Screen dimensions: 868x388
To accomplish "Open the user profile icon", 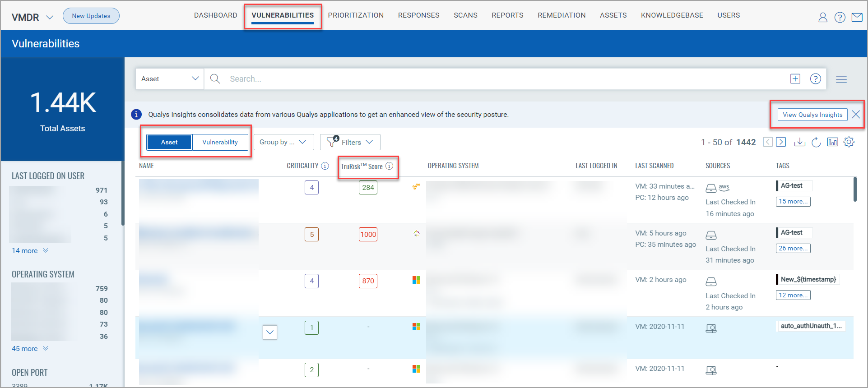I will click(823, 17).
